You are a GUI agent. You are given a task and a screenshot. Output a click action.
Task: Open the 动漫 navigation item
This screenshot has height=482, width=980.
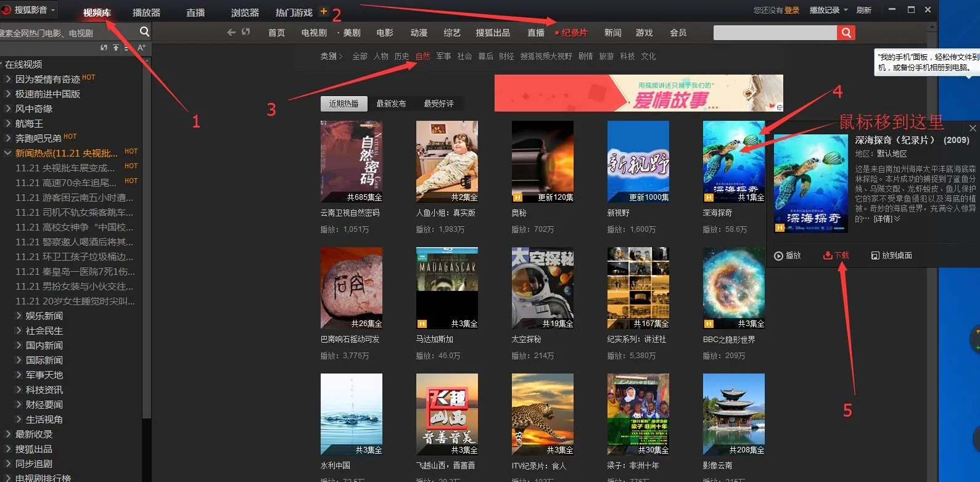click(419, 33)
